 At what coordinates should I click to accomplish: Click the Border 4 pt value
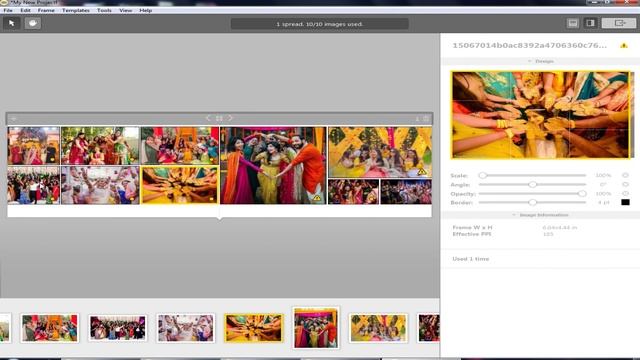coord(604,202)
